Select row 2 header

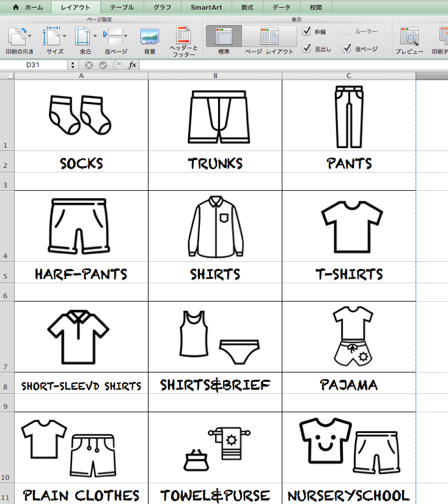pyautogui.click(x=7, y=161)
